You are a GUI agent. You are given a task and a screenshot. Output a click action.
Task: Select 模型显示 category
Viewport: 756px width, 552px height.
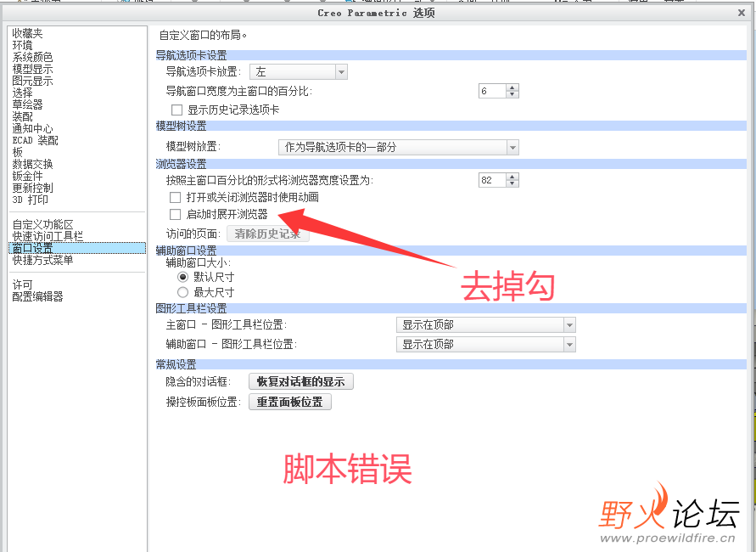click(x=32, y=69)
